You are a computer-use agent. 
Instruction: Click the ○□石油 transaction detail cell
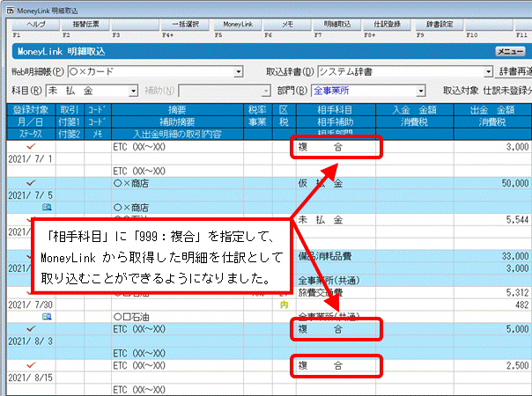tap(177, 317)
